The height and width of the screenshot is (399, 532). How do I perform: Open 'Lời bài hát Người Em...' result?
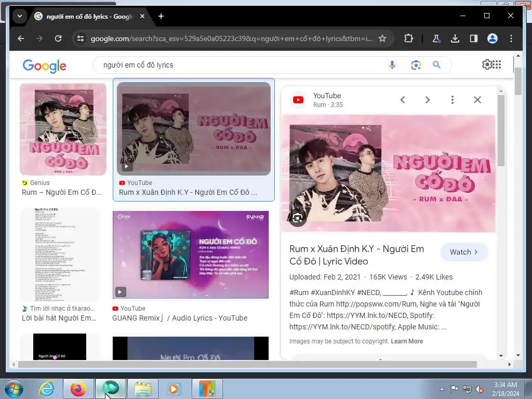[x=59, y=318]
